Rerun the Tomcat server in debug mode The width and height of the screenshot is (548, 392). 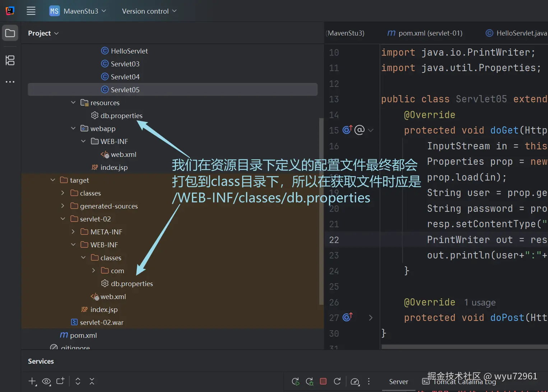310,381
